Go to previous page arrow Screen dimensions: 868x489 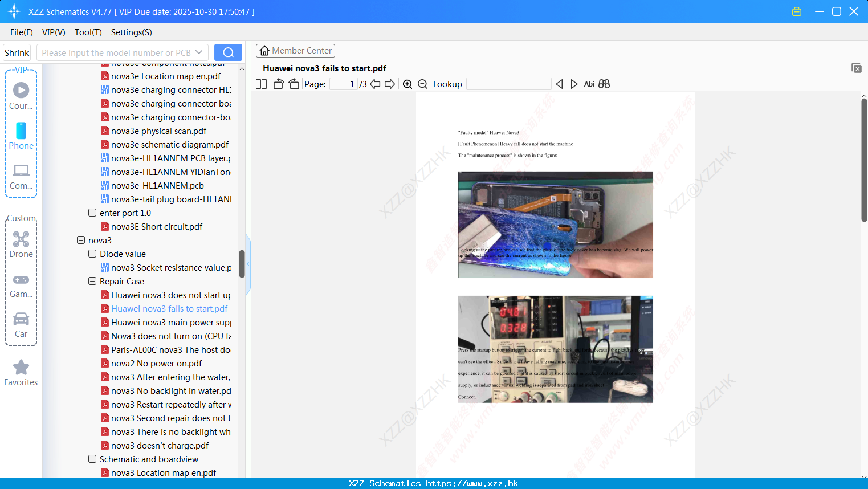tap(375, 84)
